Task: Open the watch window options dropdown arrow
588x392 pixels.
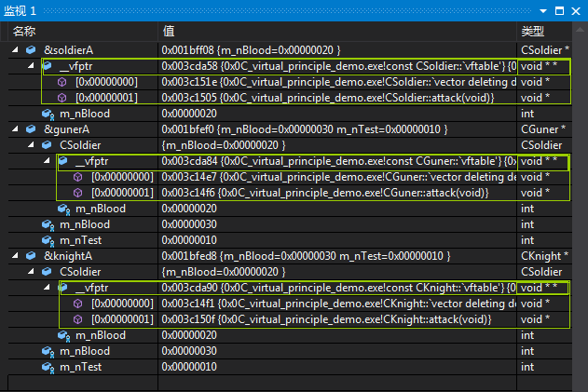Action: (x=543, y=11)
